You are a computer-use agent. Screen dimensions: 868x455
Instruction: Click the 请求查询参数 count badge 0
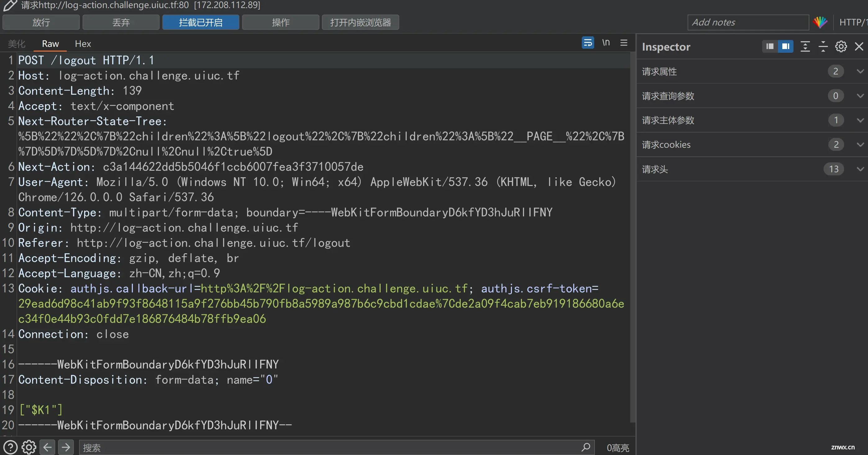coord(836,96)
